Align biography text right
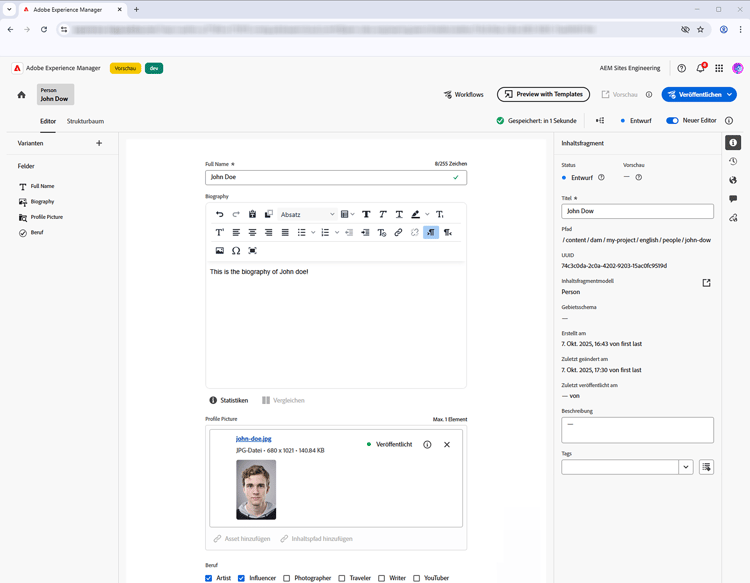The image size is (750, 583). coord(269,232)
